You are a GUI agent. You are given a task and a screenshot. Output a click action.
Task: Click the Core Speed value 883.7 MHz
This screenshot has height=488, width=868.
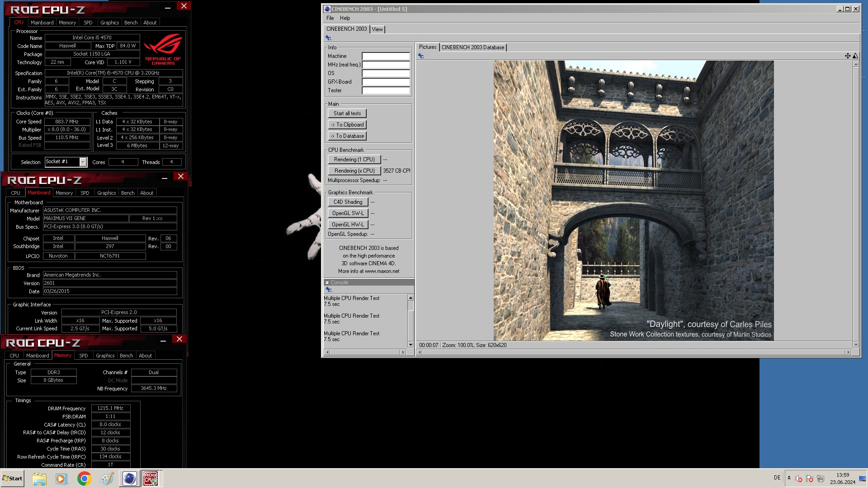(x=67, y=122)
